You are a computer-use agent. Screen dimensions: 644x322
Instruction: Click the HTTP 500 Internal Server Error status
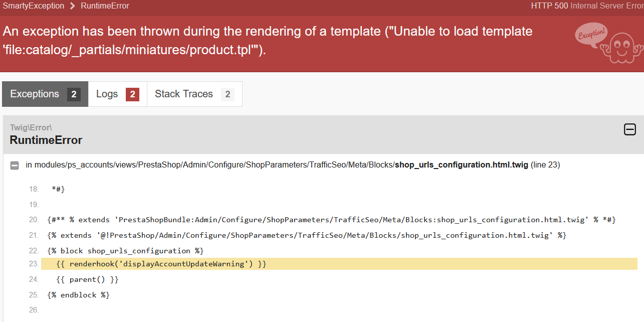tap(587, 6)
